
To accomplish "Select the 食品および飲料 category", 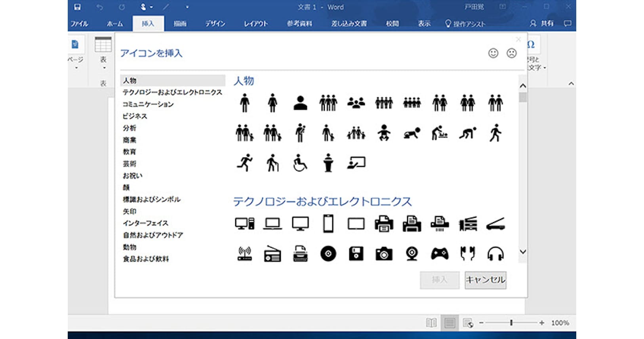I will 146,259.
